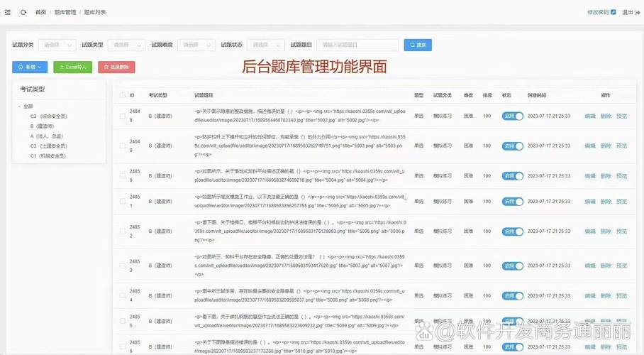Open 修改密码 in the top bar

pos(601,12)
